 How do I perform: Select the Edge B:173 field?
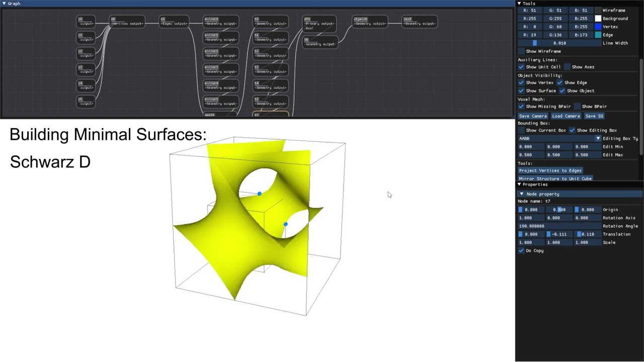581,35
